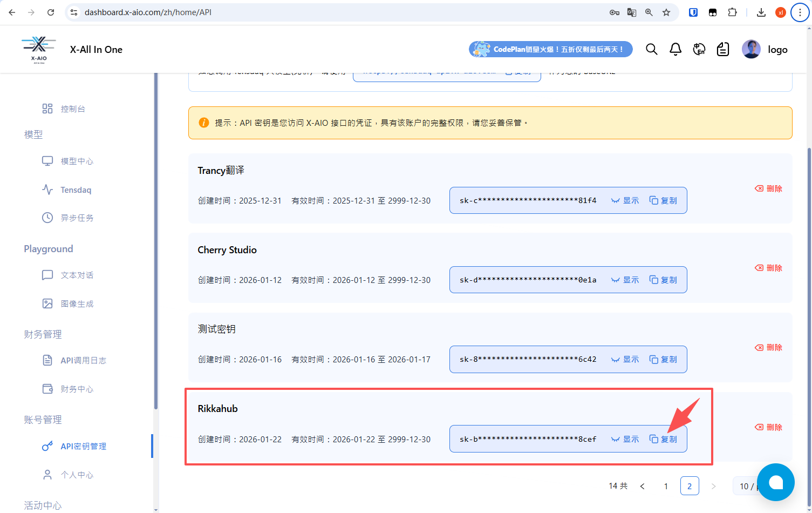Open the site info icon in address bar
The image size is (812, 513).
[74, 12]
